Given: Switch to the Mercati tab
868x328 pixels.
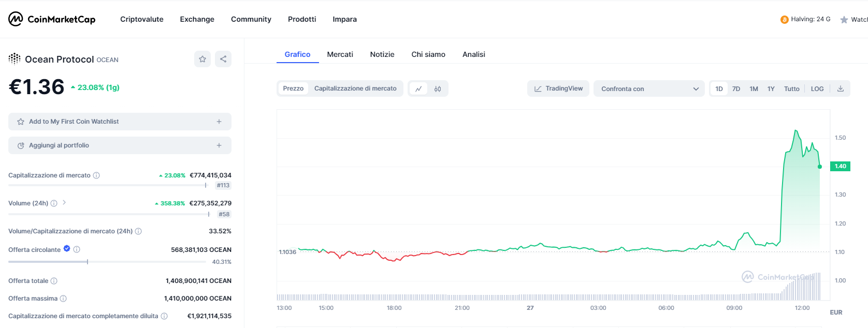Looking at the screenshot, I should pyautogui.click(x=340, y=54).
